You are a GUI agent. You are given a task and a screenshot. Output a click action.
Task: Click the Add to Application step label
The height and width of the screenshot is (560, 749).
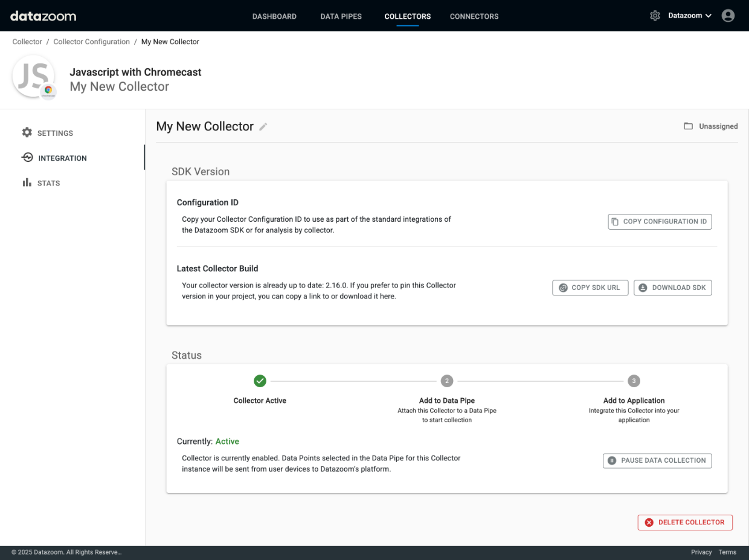tap(634, 401)
